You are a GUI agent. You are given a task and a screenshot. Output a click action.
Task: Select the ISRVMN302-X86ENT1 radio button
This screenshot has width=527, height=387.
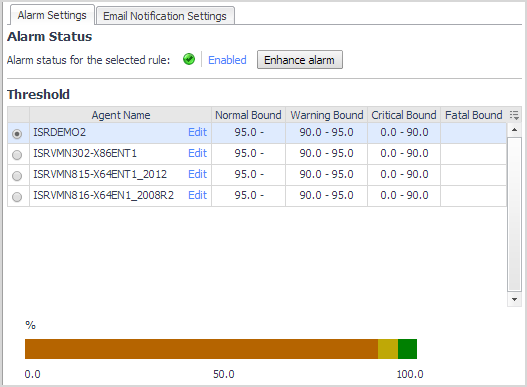pyautogui.click(x=17, y=155)
